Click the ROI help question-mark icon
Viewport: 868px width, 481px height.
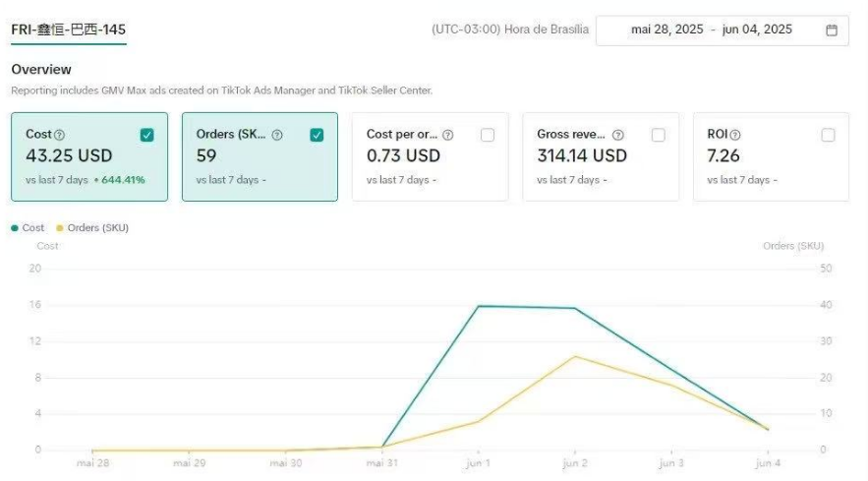[735, 135]
